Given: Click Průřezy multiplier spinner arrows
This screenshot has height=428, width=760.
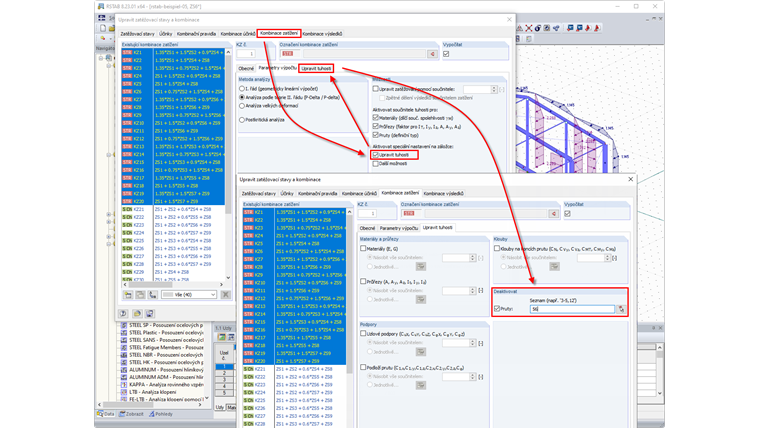Looking at the screenshot, I should click(x=473, y=290).
